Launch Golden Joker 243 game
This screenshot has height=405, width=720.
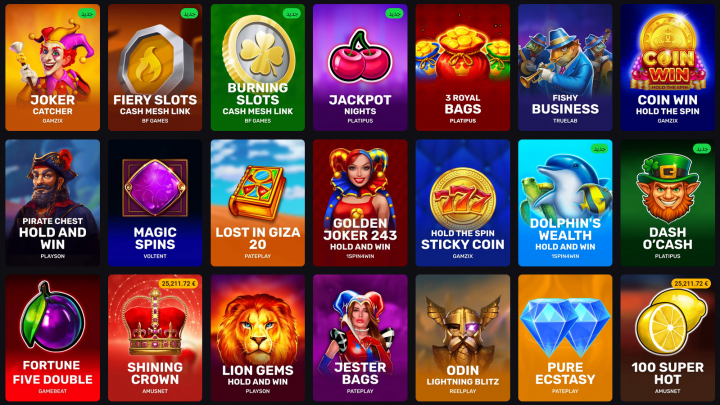tap(360, 202)
